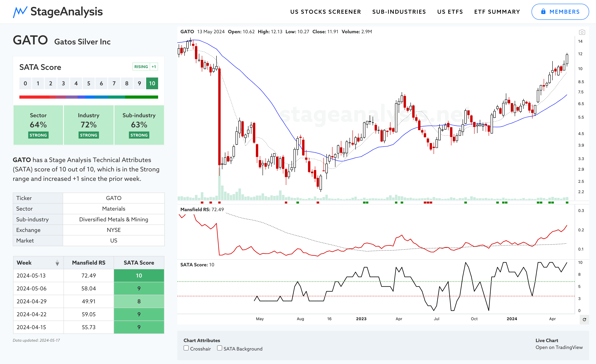Open the US ETFs menu item
Image resolution: width=596 pixels, height=364 pixels.
pyautogui.click(x=450, y=12)
